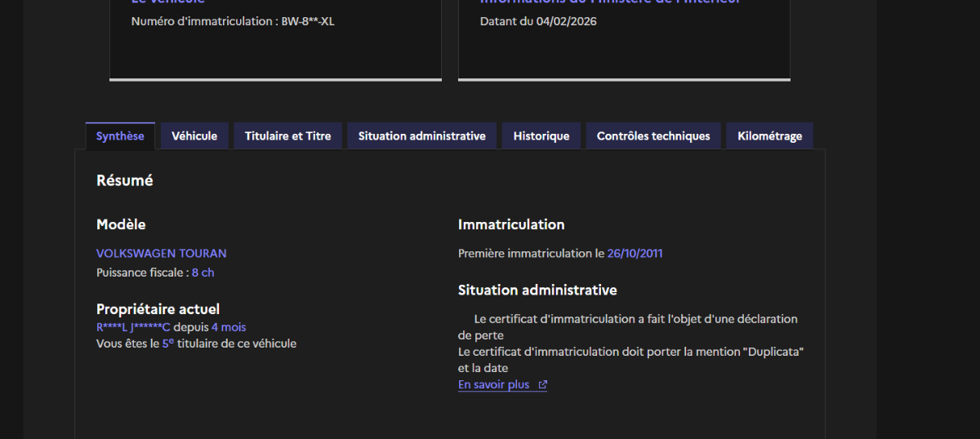The image size is (980, 439).
Task: Click the Propriétaire actuel heading
Action: pyautogui.click(x=158, y=309)
